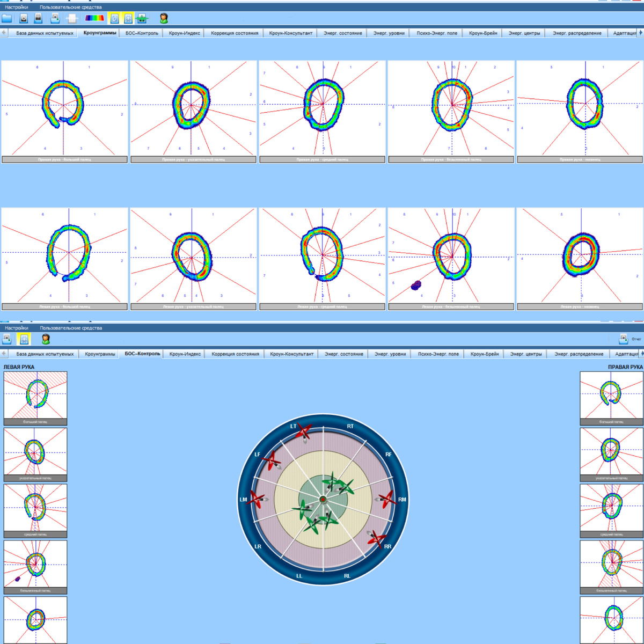
Task: Switch to База данных испытуемых tab, upper window
Action: (x=45, y=33)
